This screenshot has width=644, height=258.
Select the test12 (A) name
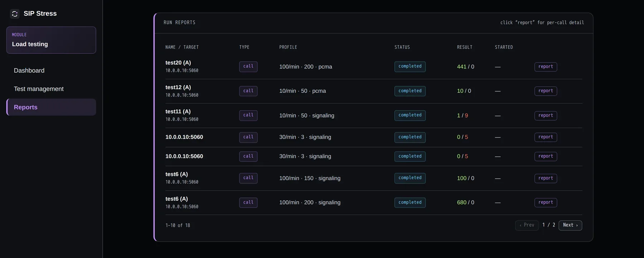(178, 87)
